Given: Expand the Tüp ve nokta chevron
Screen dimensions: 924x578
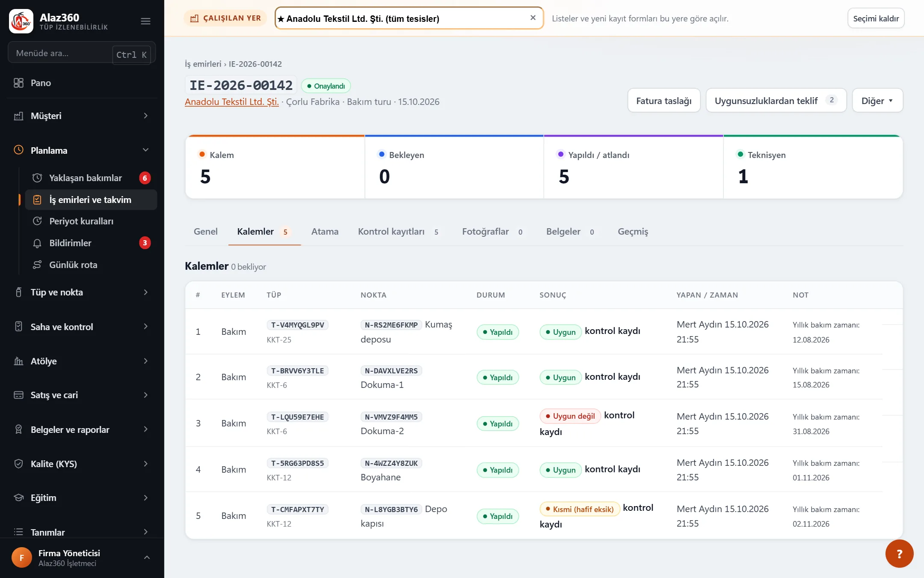Looking at the screenshot, I should (x=146, y=292).
